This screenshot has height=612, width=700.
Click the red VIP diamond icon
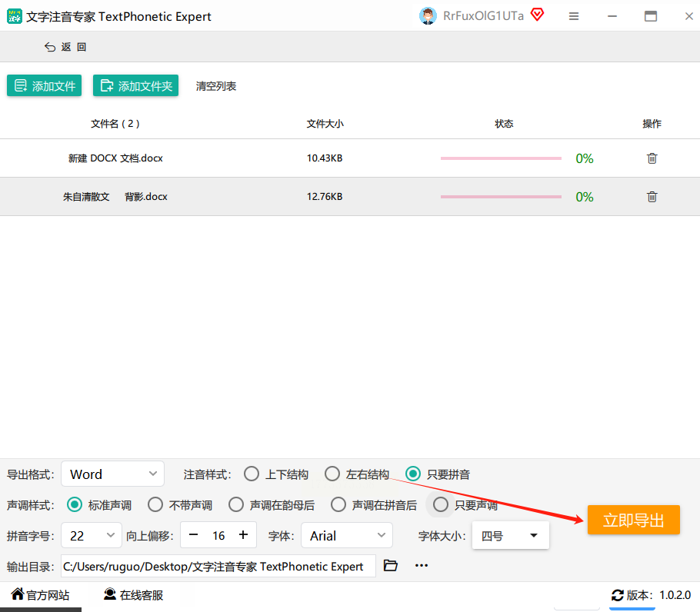point(538,15)
